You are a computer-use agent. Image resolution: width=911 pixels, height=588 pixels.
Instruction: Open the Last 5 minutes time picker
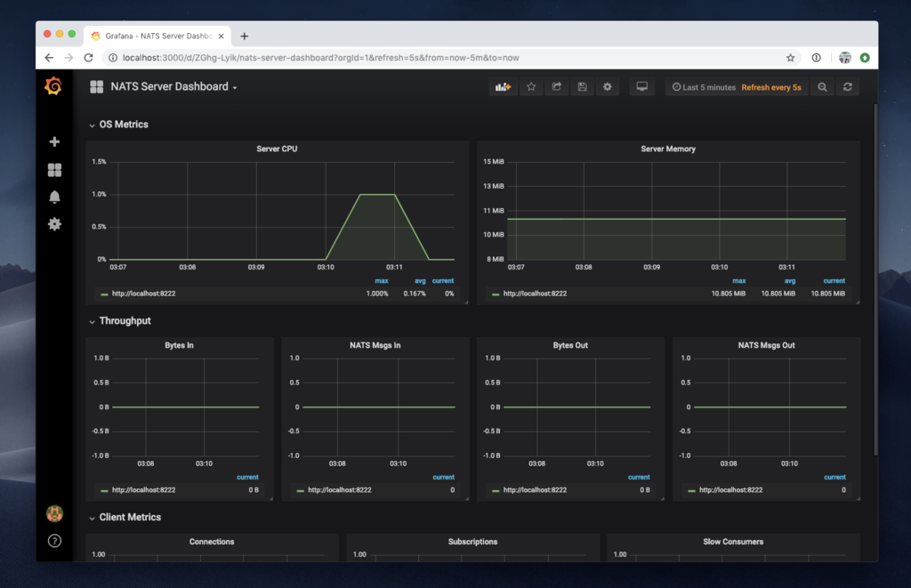(704, 87)
